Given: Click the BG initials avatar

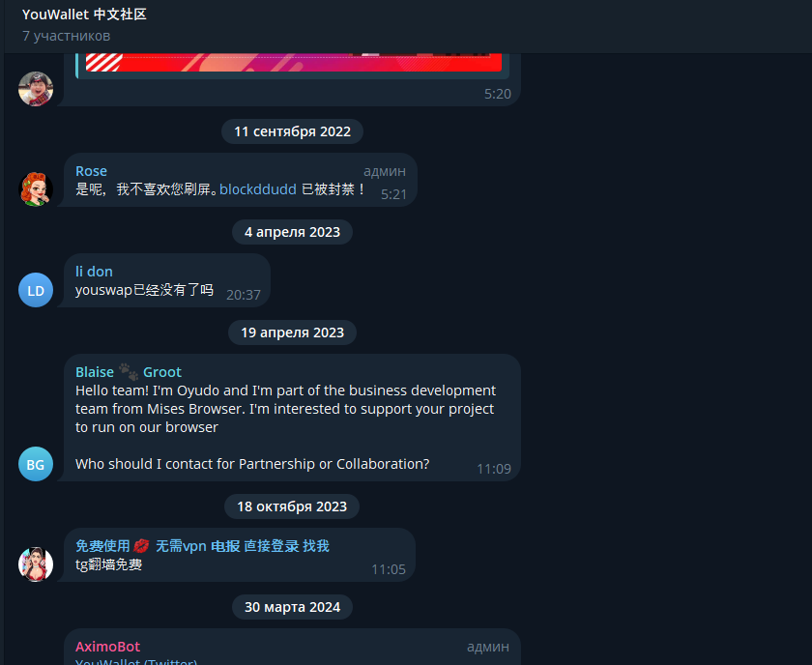Looking at the screenshot, I should (36, 464).
